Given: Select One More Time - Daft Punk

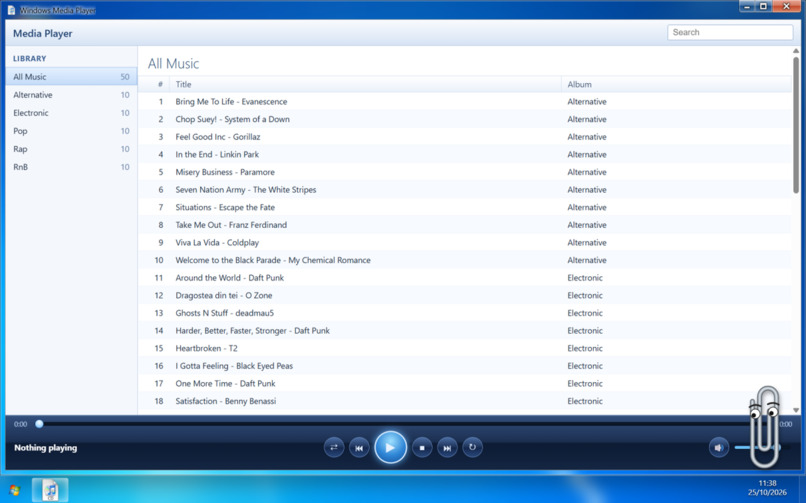Looking at the screenshot, I should tap(465, 384).
